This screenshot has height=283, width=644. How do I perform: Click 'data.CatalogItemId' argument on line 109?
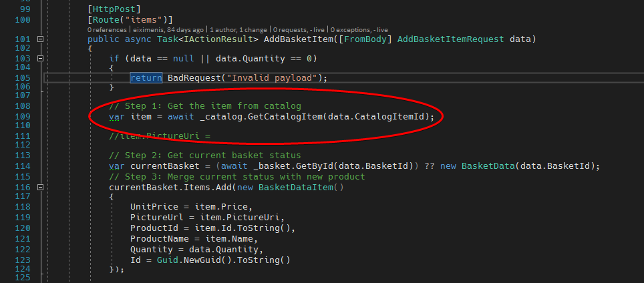tap(376, 117)
